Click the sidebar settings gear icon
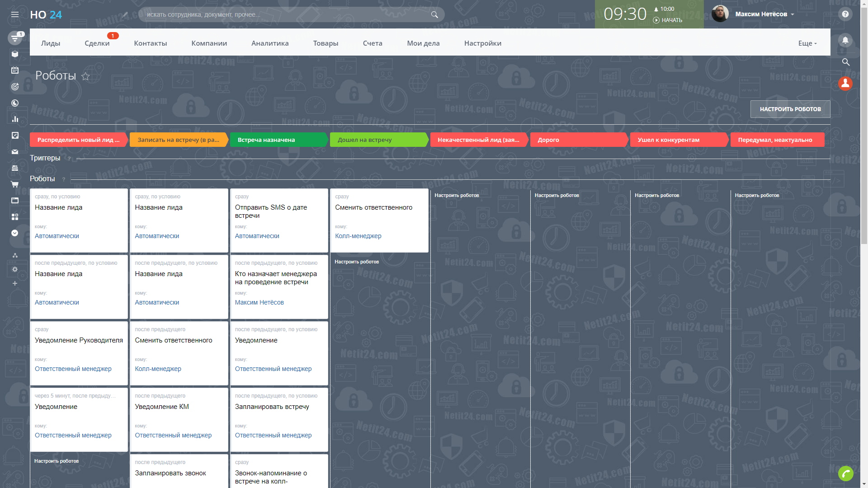The width and height of the screenshot is (868, 488). 15,269
